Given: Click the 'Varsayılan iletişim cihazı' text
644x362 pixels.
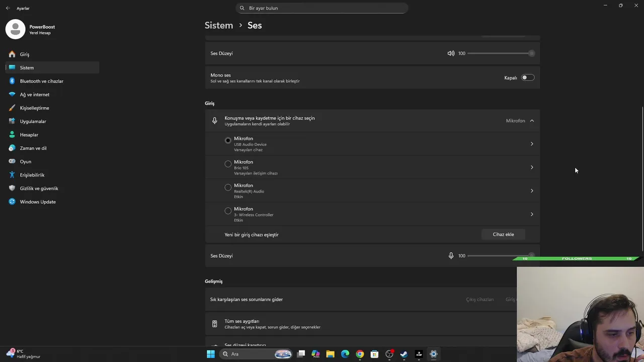Looking at the screenshot, I should [x=256, y=173].
